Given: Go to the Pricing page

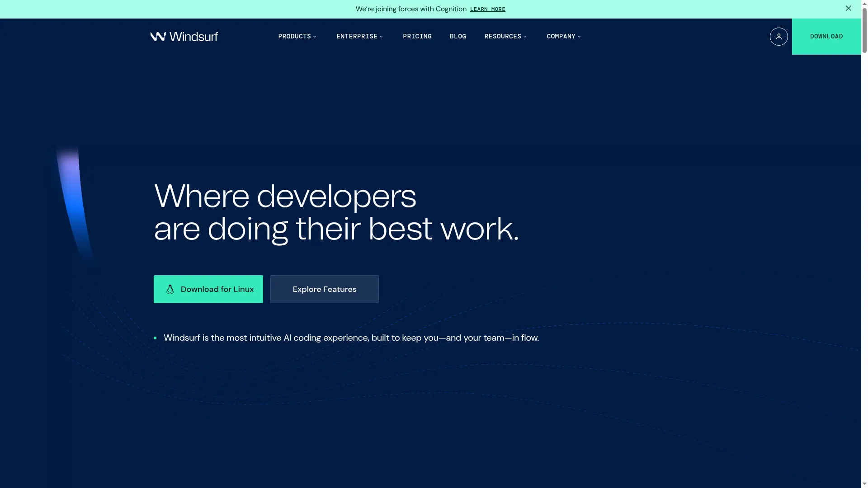Looking at the screenshot, I should click(x=417, y=37).
